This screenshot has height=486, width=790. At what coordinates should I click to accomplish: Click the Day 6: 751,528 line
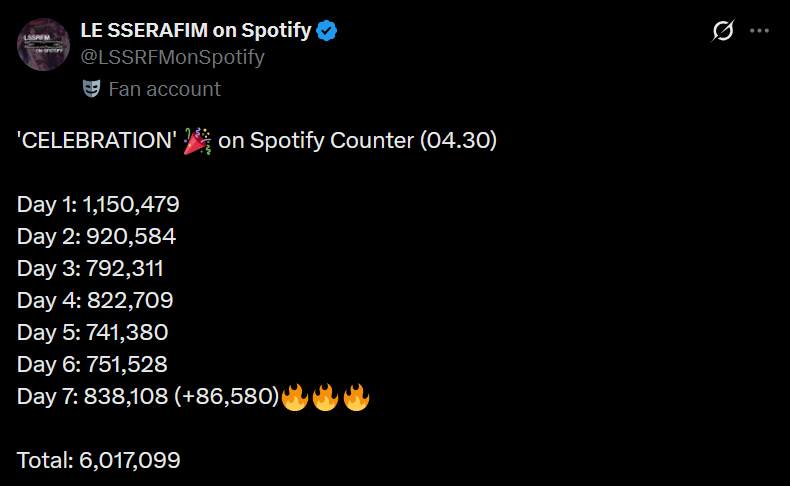pos(92,364)
